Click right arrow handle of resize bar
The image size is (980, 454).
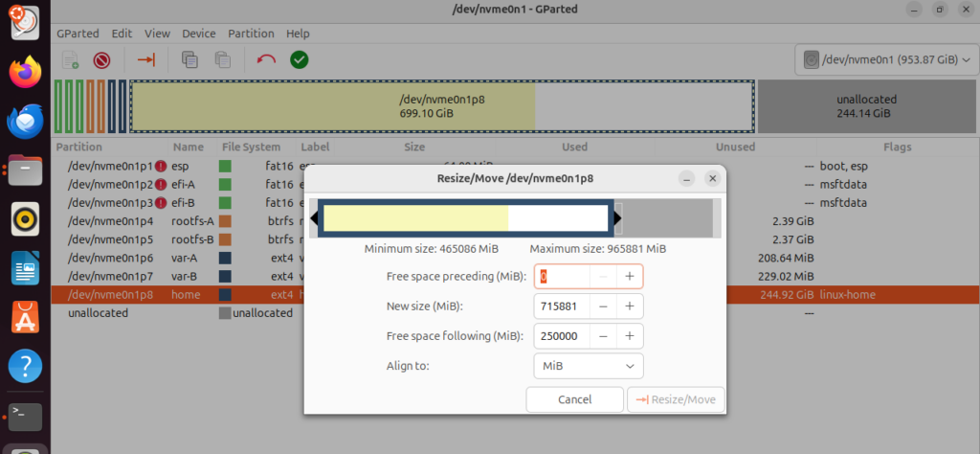click(x=617, y=218)
